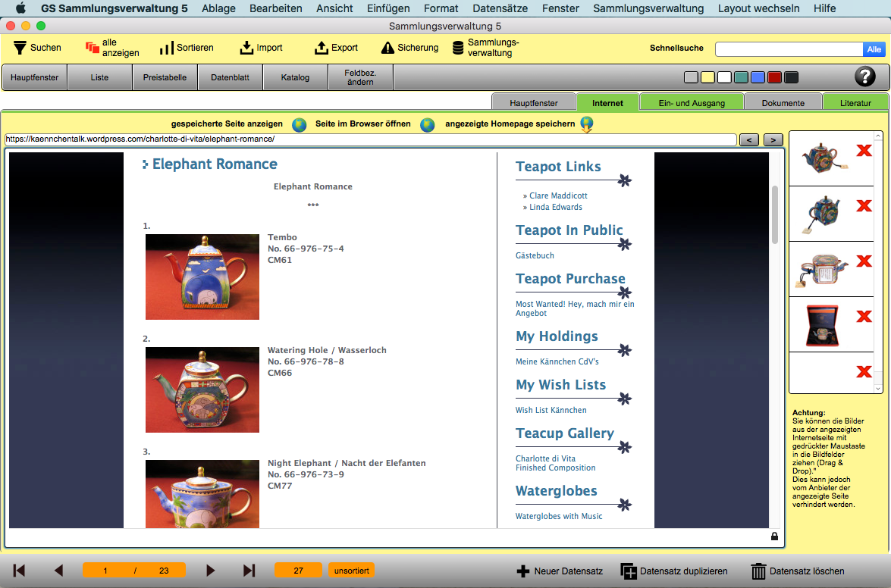Viewport: 891px width, 588px height.
Task: Click globe icon to show saved page
Action: (299, 125)
